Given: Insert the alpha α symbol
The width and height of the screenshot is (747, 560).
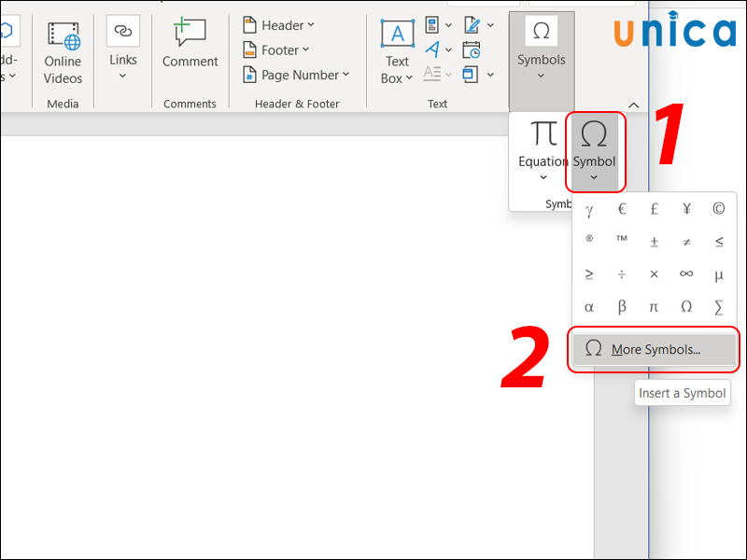Looking at the screenshot, I should point(589,307).
